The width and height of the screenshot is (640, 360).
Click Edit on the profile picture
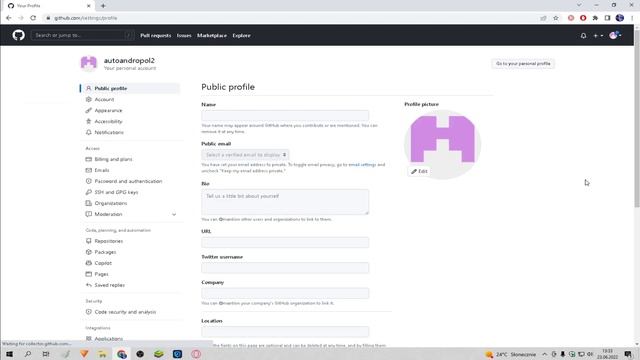pos(419,171)
